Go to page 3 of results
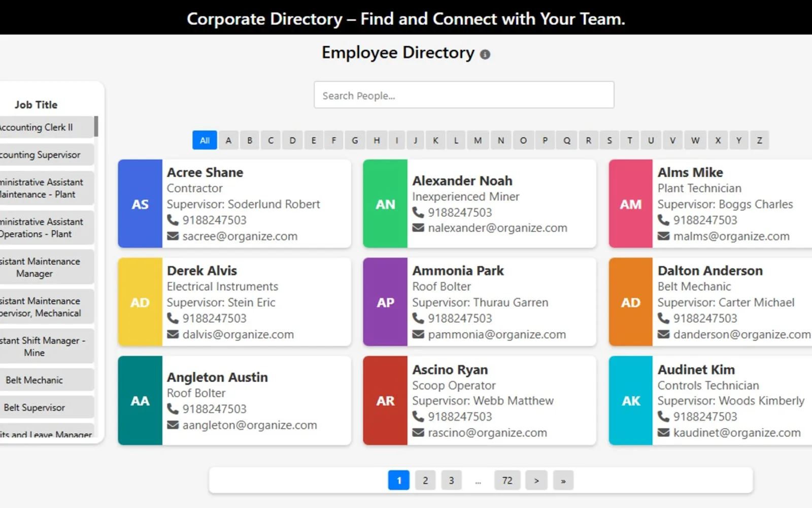The image size is (812, 508). (451, 481)
